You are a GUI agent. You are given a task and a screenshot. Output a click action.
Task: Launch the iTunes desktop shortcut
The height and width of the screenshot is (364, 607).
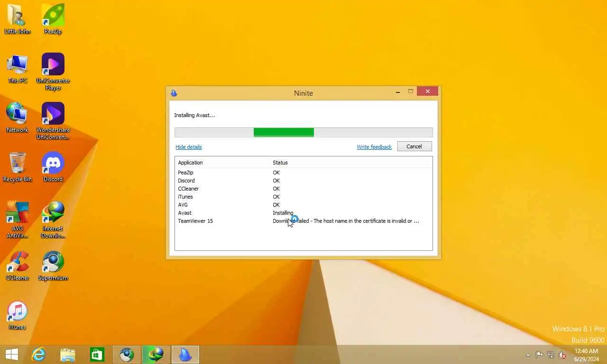(x=18, y=315)
